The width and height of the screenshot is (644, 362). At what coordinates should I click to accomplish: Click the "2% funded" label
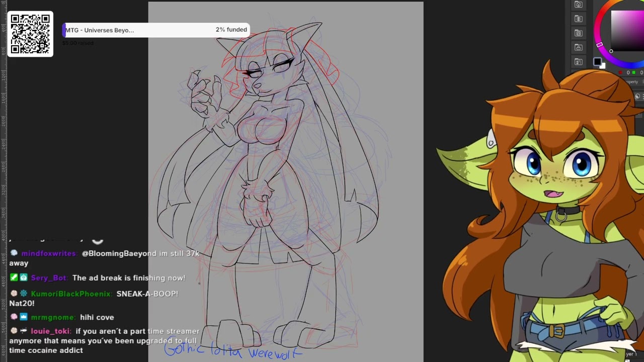[231, 30]
